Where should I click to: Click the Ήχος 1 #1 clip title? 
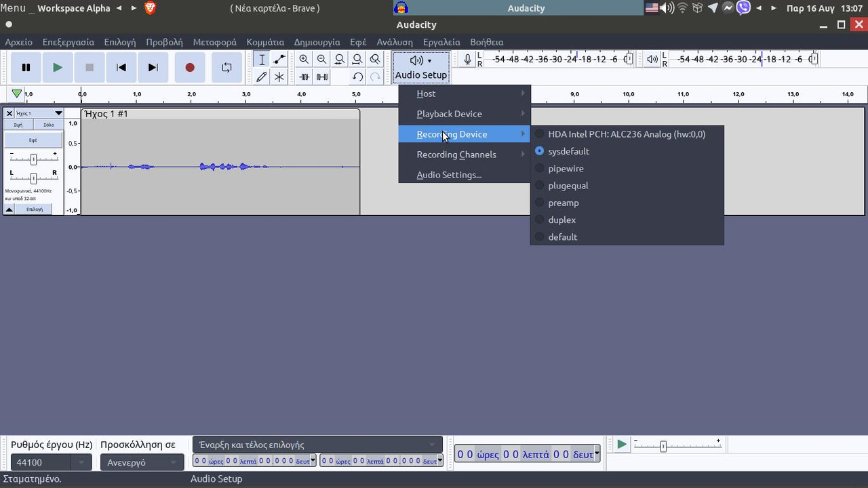pos(106,114)
